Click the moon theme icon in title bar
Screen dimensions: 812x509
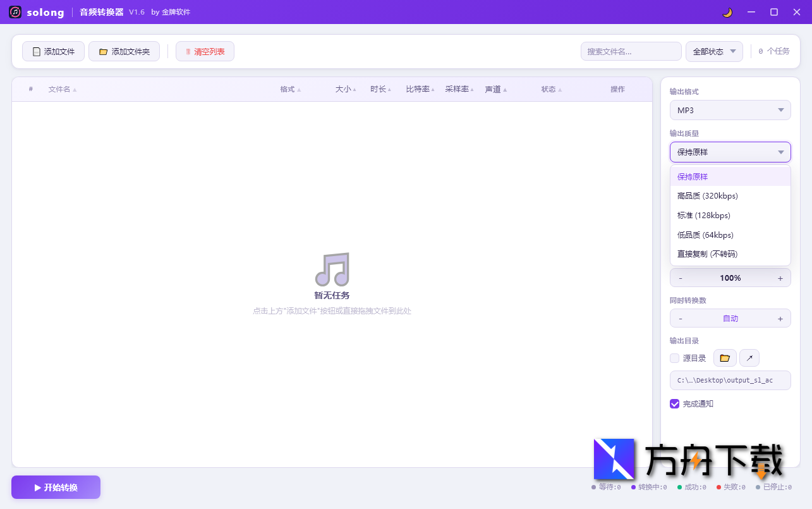[727, 11]
